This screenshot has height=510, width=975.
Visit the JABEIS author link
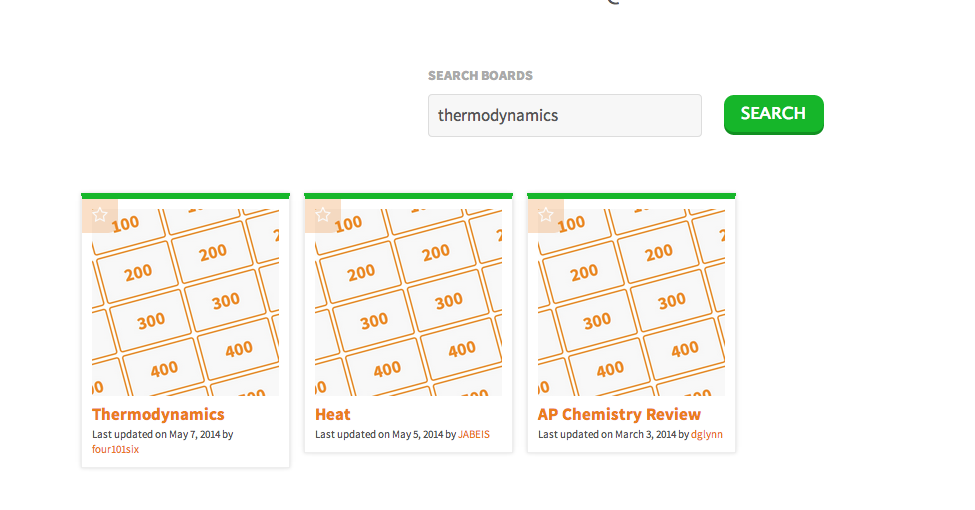[474, 434]
